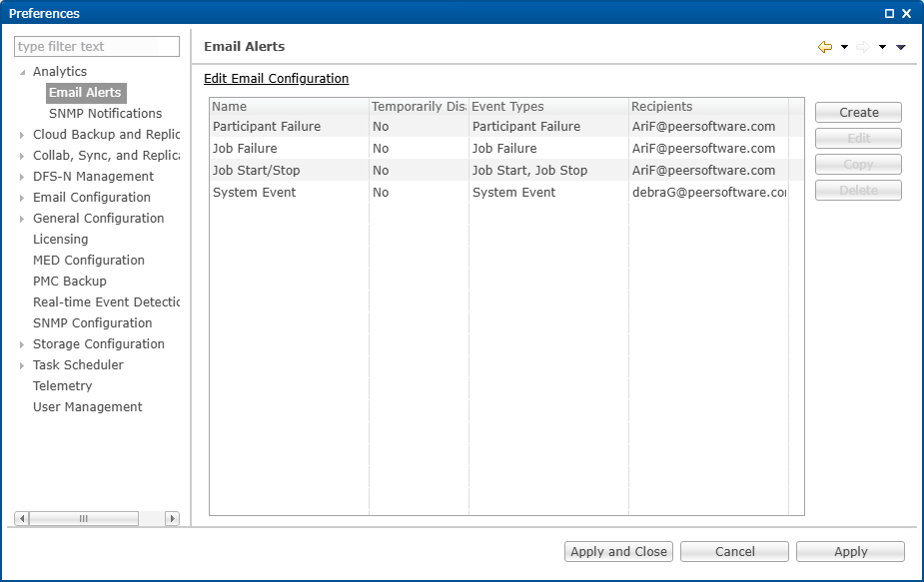Click the tree scrollbar left arrow
Viewport: 924px width, 582px height.
click(22, 518)
